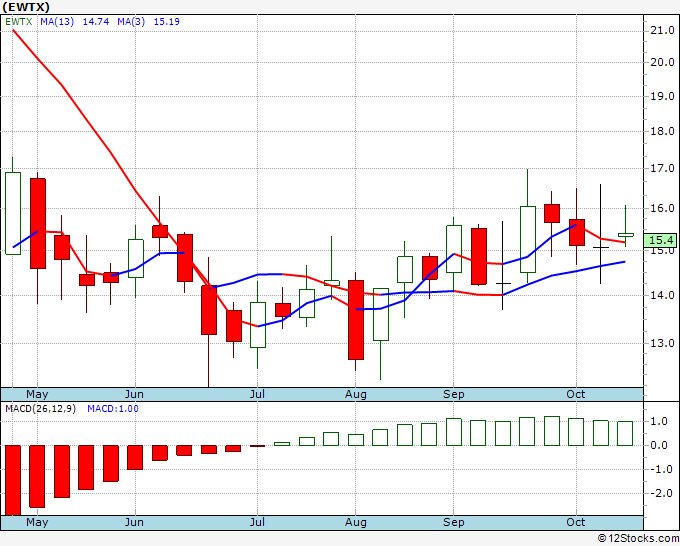The height and width of the screenshot is (546, 680).
Task: Click the 13.0 price axis label
Action: tap(662, 343)
